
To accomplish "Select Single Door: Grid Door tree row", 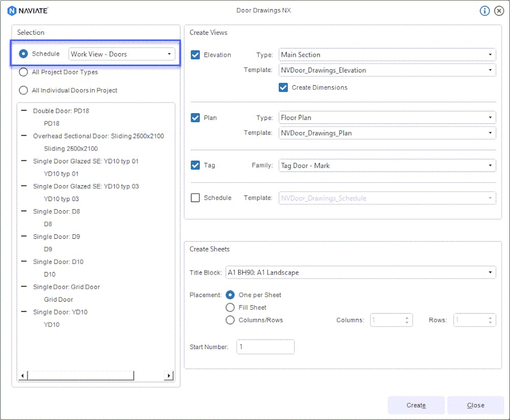I will pos(66,287).
